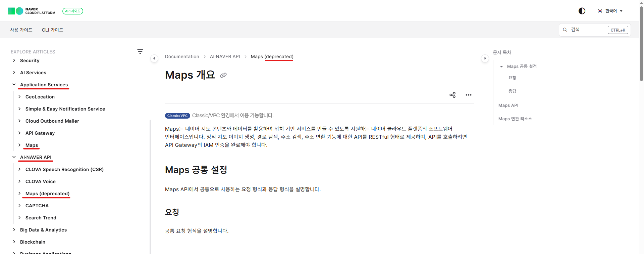This screenshot has height=254, width=644.
Task: Open Maps (deprecated) sidebar item
Action: (48, 194)
